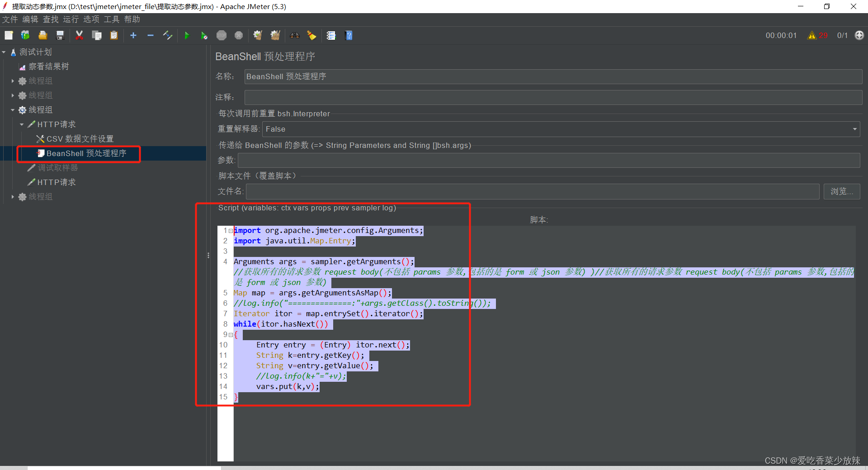Save the test plan with disk icon

60,35
